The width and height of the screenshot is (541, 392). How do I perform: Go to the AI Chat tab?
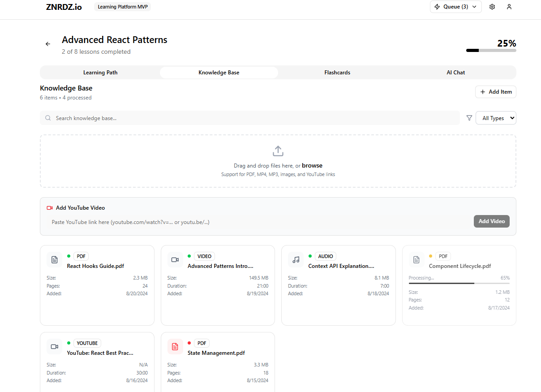click(x=456, y=73)
